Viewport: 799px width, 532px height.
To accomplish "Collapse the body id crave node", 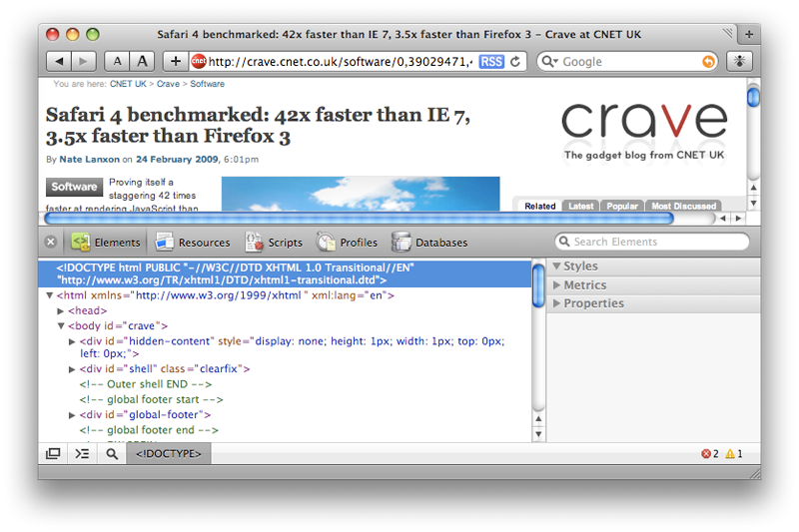I will tap(61, 325).
